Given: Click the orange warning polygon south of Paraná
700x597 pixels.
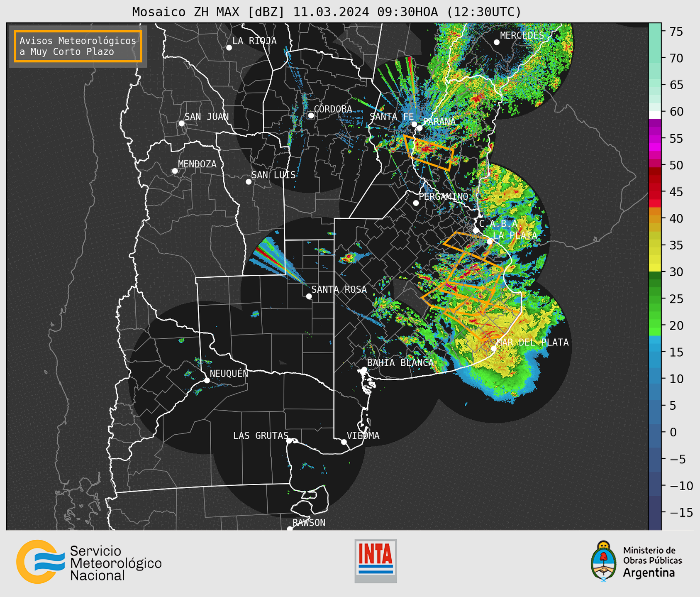Looking at the screenshot, I should pos(429,152).
